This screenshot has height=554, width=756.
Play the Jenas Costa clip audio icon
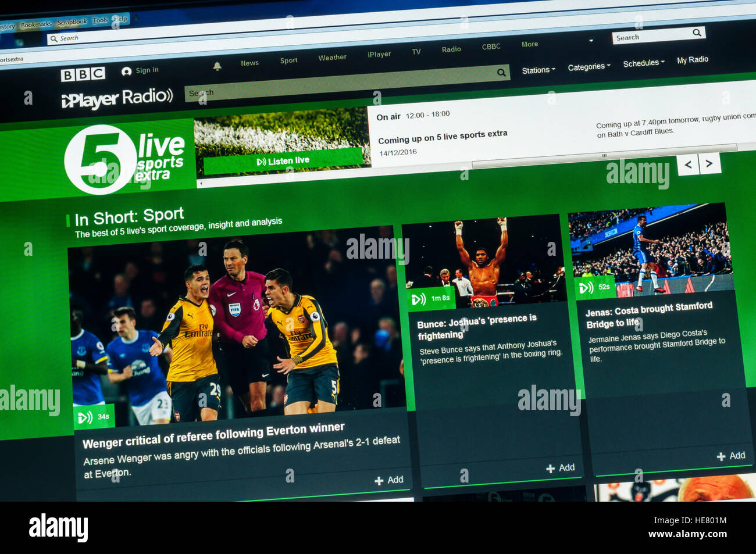586,288
